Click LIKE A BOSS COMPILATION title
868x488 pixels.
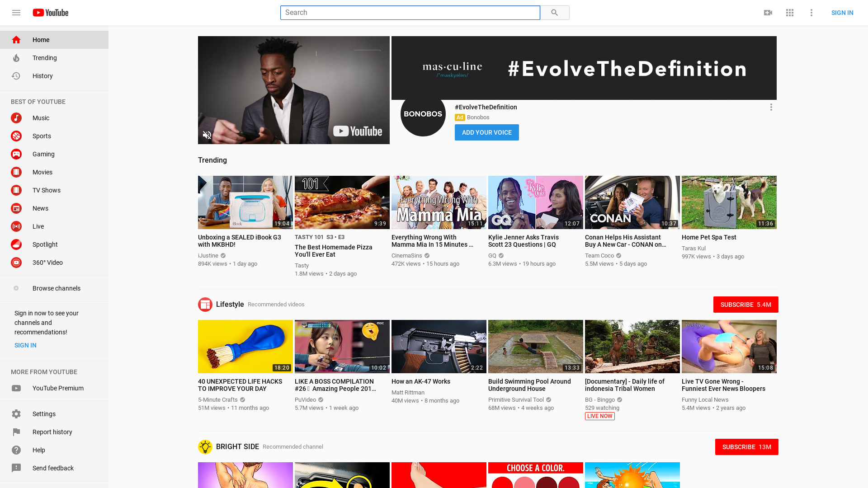(x=335, y=385)
